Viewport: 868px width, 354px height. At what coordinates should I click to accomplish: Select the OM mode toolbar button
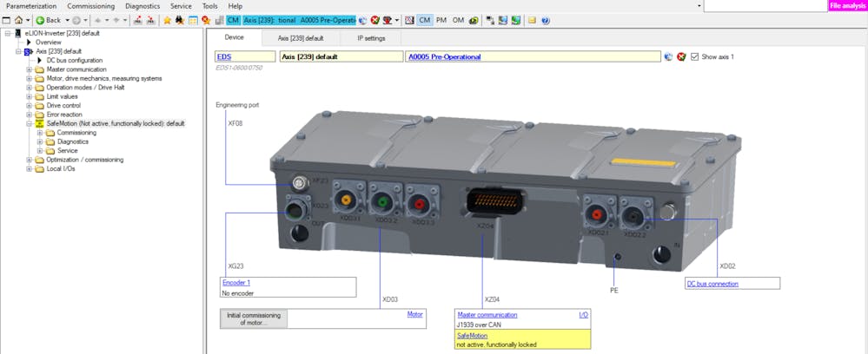[x=458, y=20]
